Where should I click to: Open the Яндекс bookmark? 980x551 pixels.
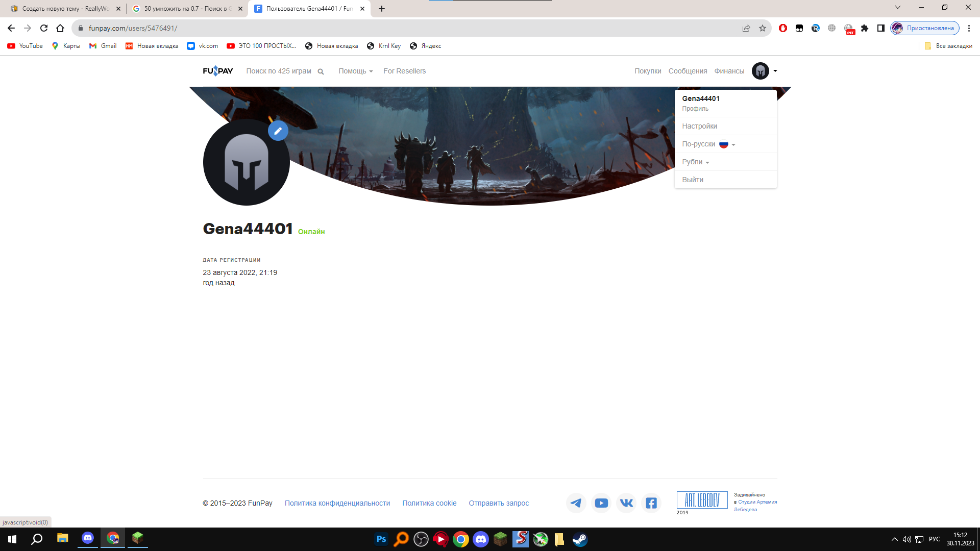coord(425,46)
